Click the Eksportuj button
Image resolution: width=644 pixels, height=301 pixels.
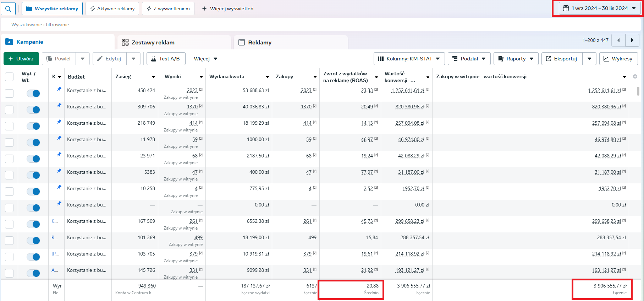(562, 59)
